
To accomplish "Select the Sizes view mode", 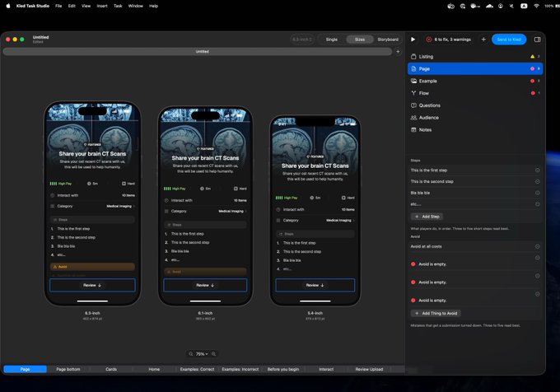I will [x=360, y=40].
